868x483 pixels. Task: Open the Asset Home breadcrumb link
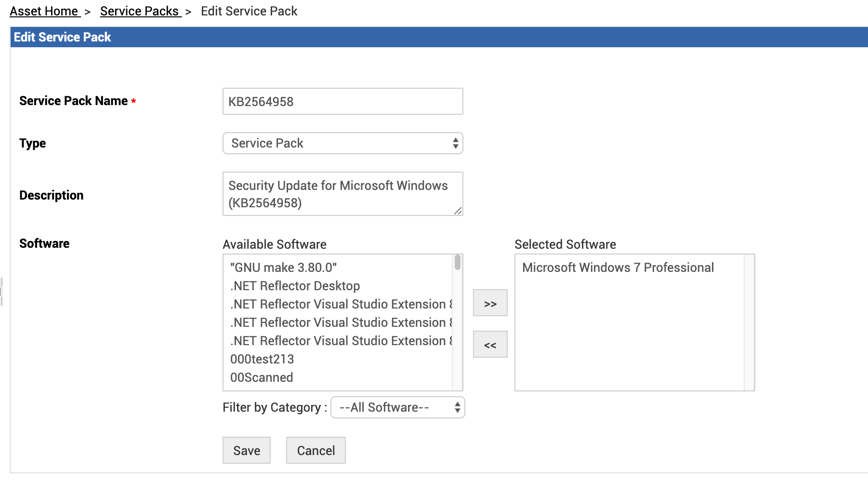(x=44, y=11)
